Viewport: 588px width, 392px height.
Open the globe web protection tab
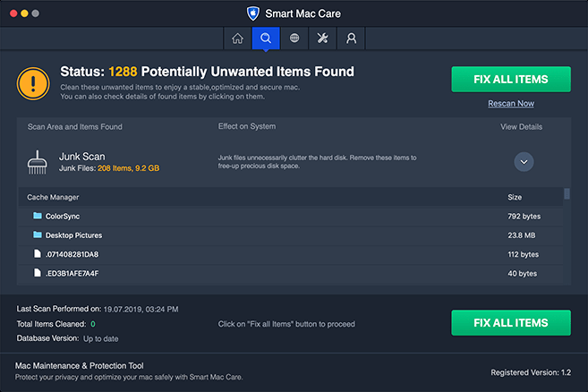coord(294,38)
